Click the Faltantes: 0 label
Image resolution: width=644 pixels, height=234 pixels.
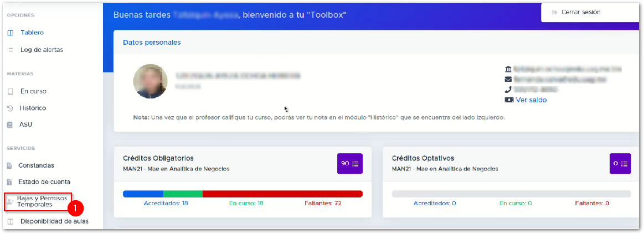592,203
